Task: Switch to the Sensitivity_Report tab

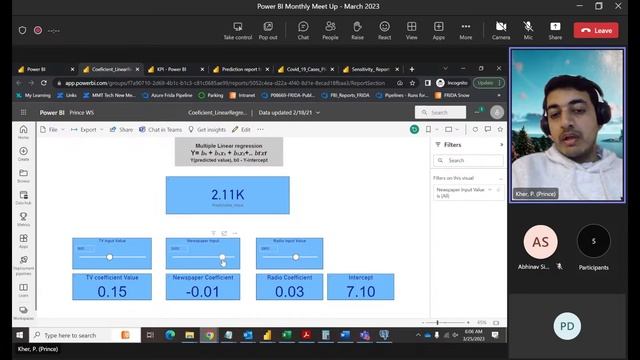Action: pos(371,69)
